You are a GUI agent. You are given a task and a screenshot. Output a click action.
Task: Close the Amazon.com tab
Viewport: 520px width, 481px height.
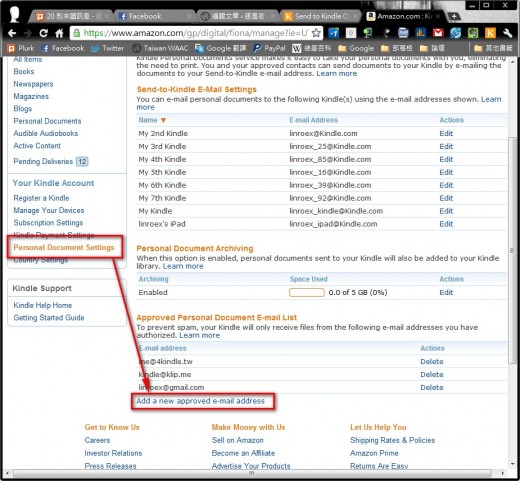(438, 16)
